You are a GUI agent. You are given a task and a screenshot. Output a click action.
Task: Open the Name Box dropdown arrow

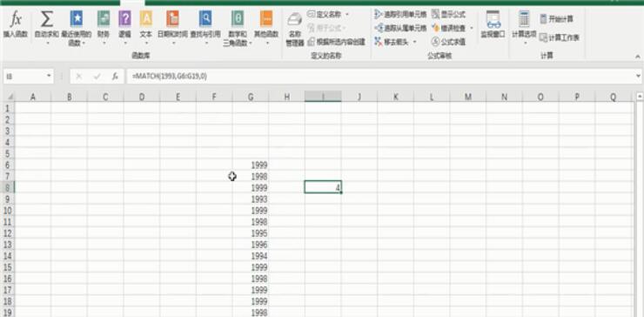[49, 76]
